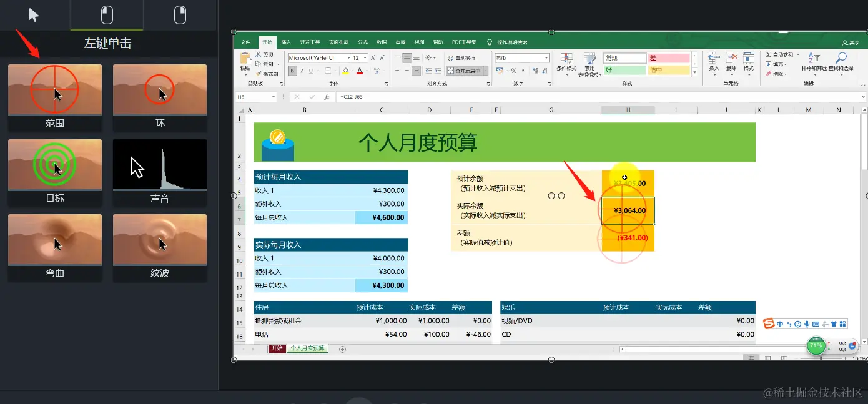Viewport: 868px width, 404px height.
Task: Open the 填充 fill dropdown
Action: pyautogui.click(x=776, y=64)
